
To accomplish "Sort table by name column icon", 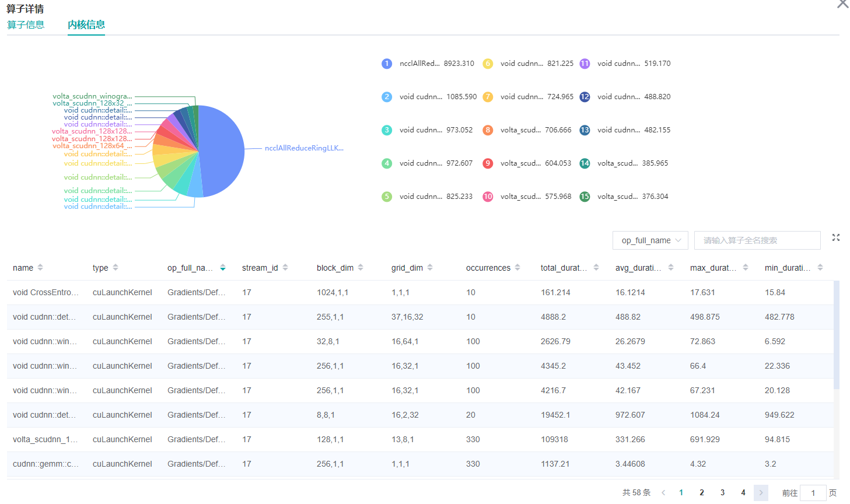I will [x=40, y=268].
